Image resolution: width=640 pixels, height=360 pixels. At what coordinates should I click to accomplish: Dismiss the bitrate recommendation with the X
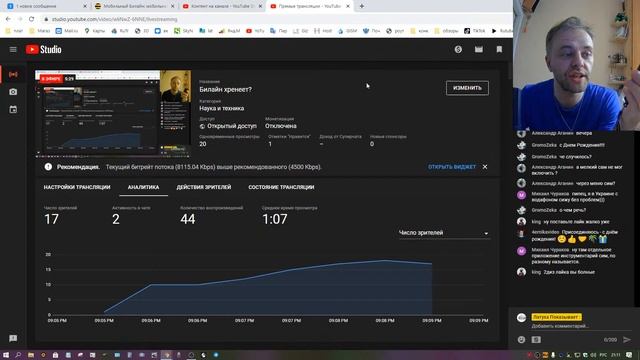485,167
